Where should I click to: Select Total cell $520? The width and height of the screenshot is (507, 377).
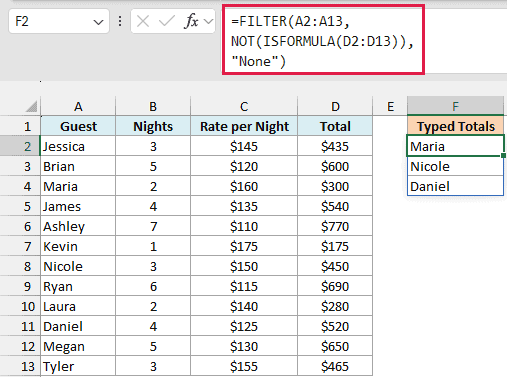click(x=335, y=326)
